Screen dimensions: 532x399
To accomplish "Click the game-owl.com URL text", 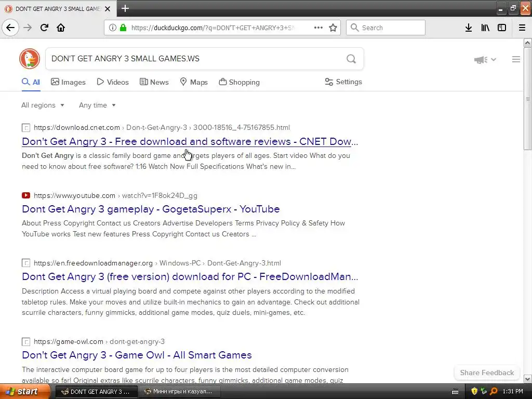I will [68, 342].
